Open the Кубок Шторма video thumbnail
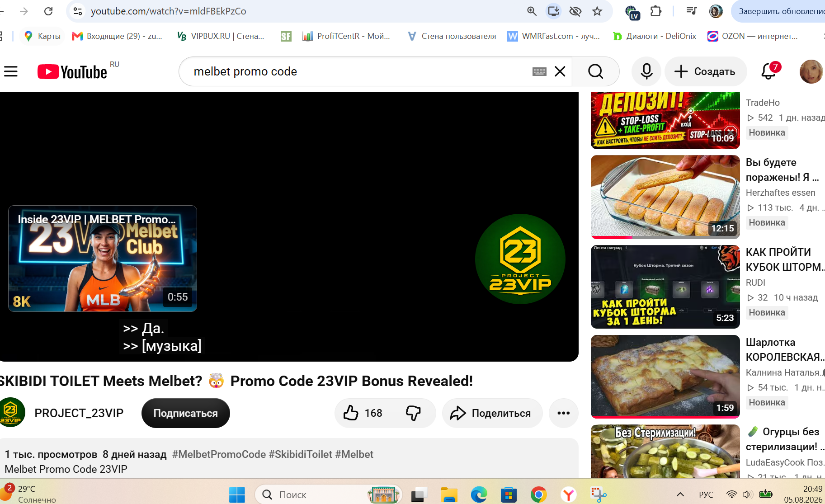The width and height of the screenshot is (825, 504). point(665,287)
